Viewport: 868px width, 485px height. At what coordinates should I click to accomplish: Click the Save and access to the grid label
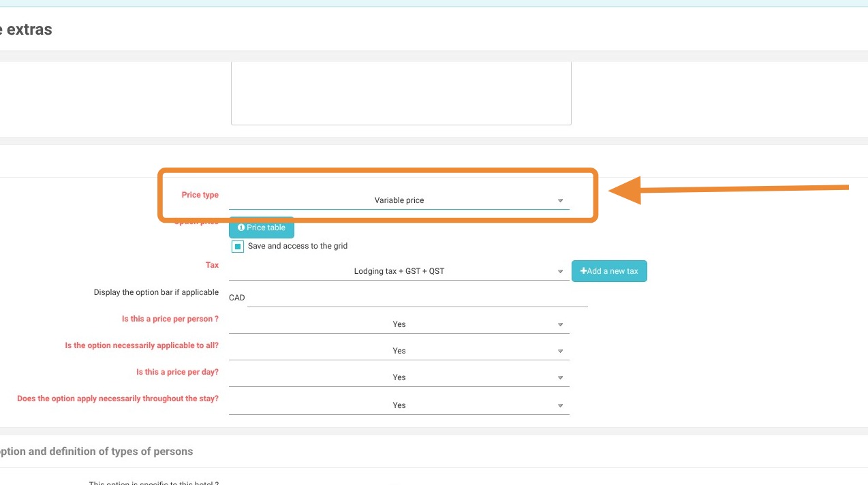[x=298, y=246]
